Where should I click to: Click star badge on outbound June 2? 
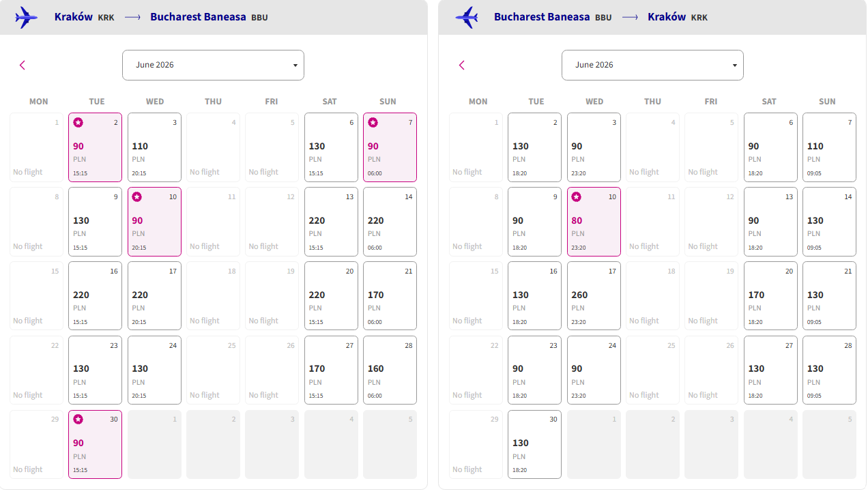point(78,123)
